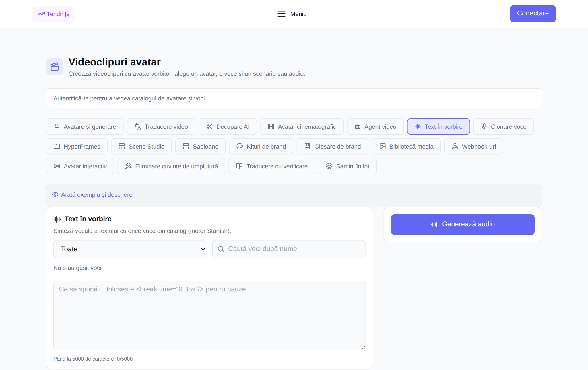Image resolution: width=588 pixels, height=370 pixels.
Task: Open Eliminare cuvinte de umplutură tab
Action: point(171,166)
